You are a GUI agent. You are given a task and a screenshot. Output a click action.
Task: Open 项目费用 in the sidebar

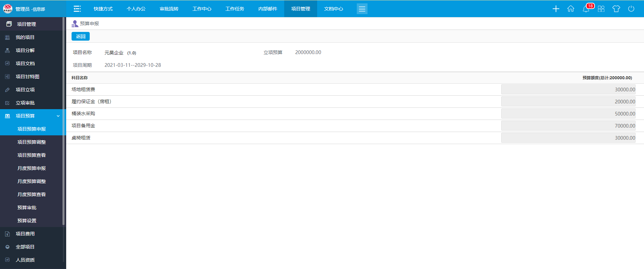(x=25, y=234)
